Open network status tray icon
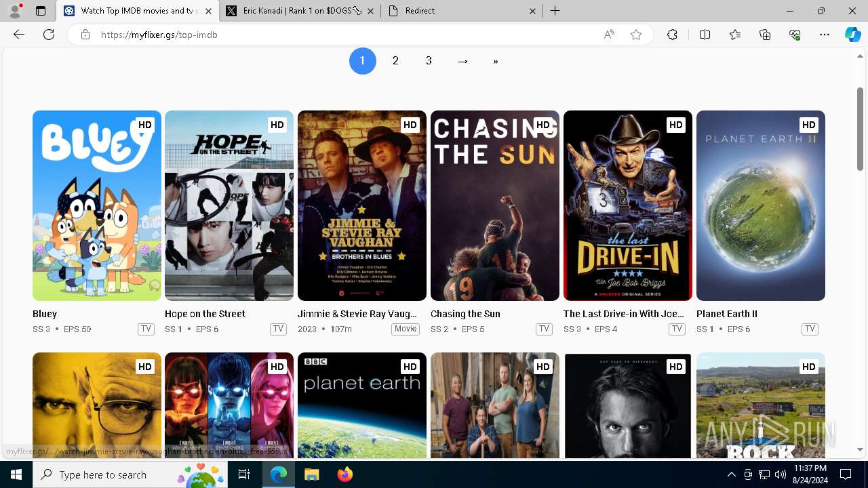The width and height of the screenshot is (868, 488). pos(764,474)
